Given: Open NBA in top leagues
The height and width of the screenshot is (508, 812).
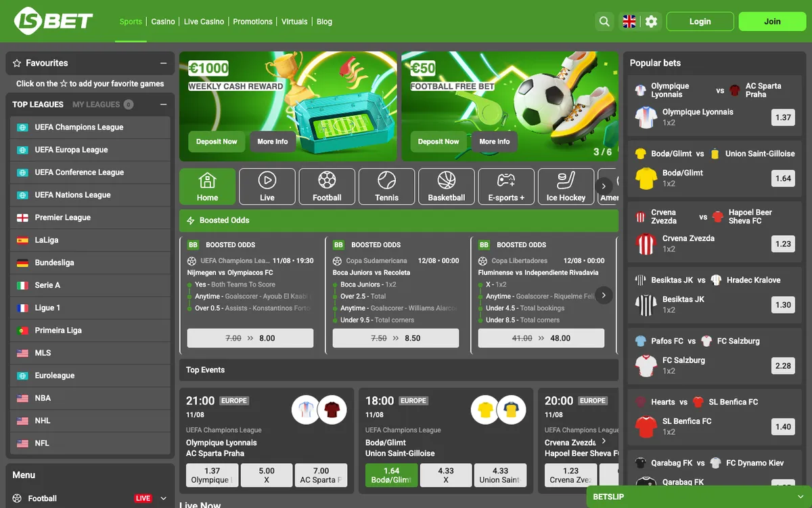Looking at the screenshot, I should pos(90,398).
